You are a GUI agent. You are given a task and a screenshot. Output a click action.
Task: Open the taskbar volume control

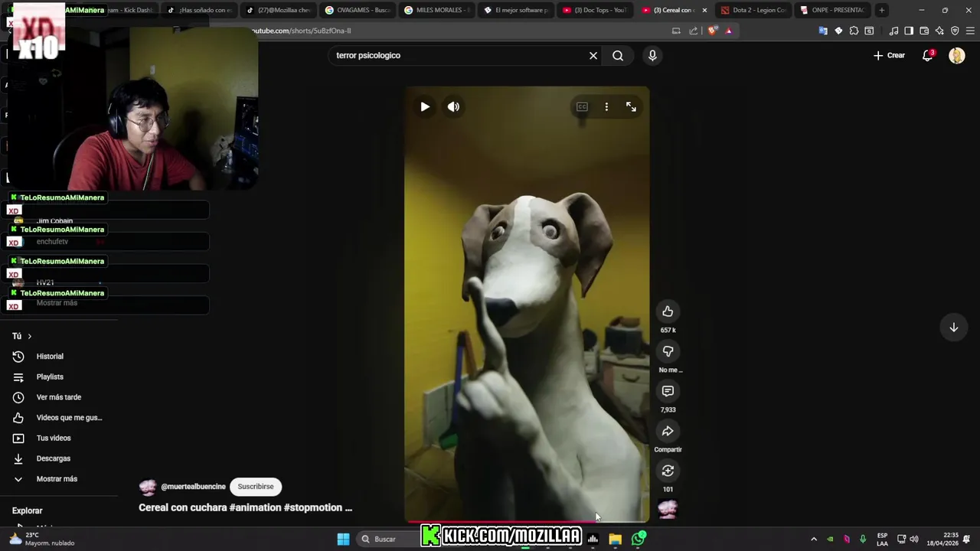coord(913,539)
